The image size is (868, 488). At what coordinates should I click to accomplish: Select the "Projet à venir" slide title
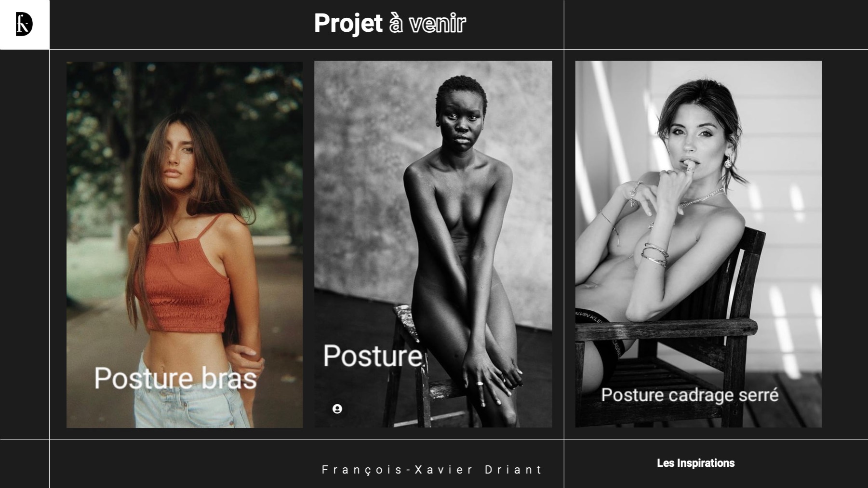390,23
